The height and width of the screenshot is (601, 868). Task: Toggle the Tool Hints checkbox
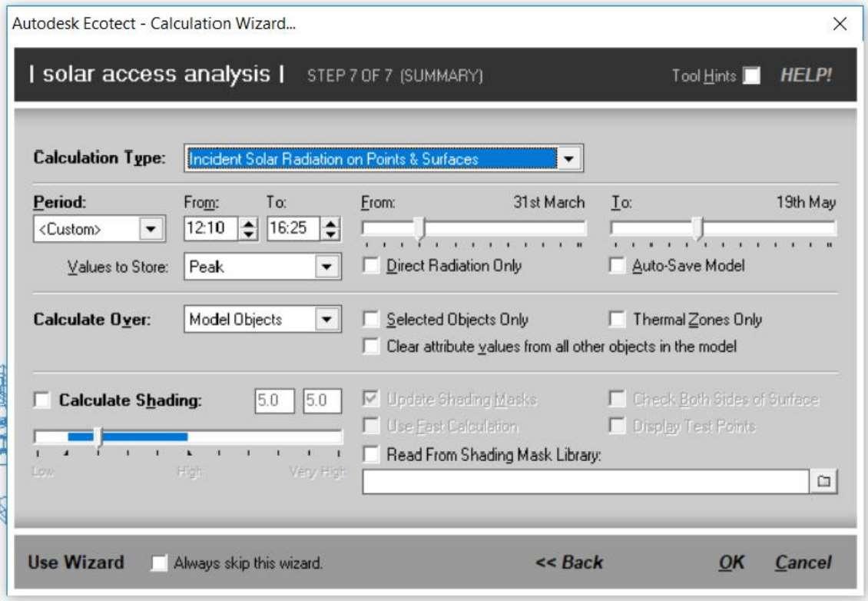751,75
